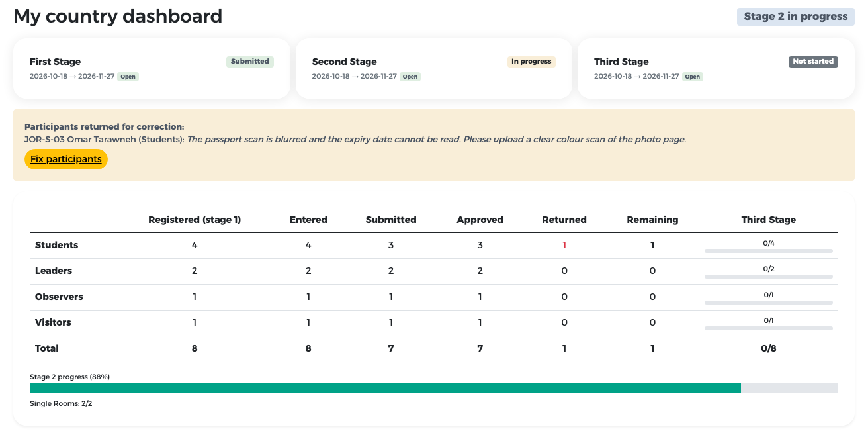Open the First Stage card
Screen dimensions: 868x431
point(152,69)
